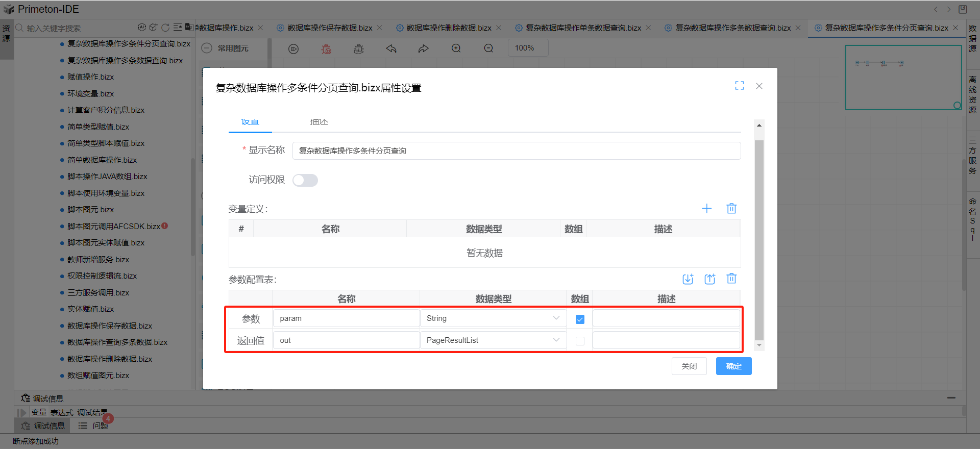This screenshot has height=449, width=980.
Task: Click the export icon for 参数配置表
Action: pos(709,279)
